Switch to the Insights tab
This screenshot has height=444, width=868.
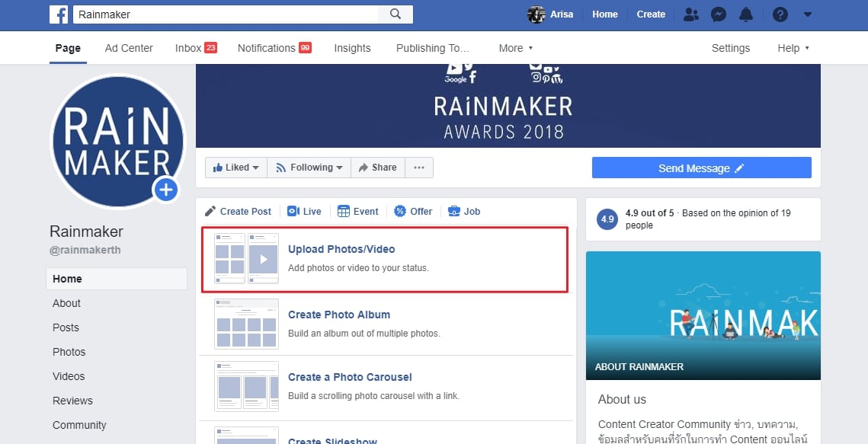click(351, 48)
